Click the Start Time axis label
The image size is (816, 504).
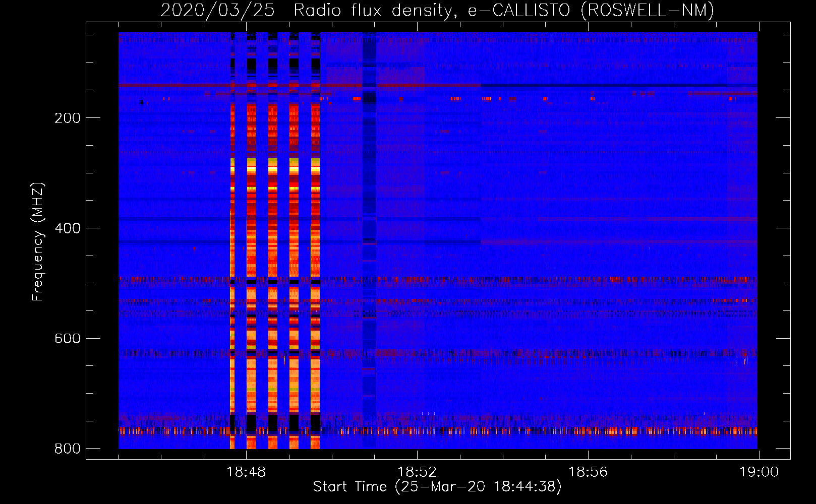click(437, 487)
